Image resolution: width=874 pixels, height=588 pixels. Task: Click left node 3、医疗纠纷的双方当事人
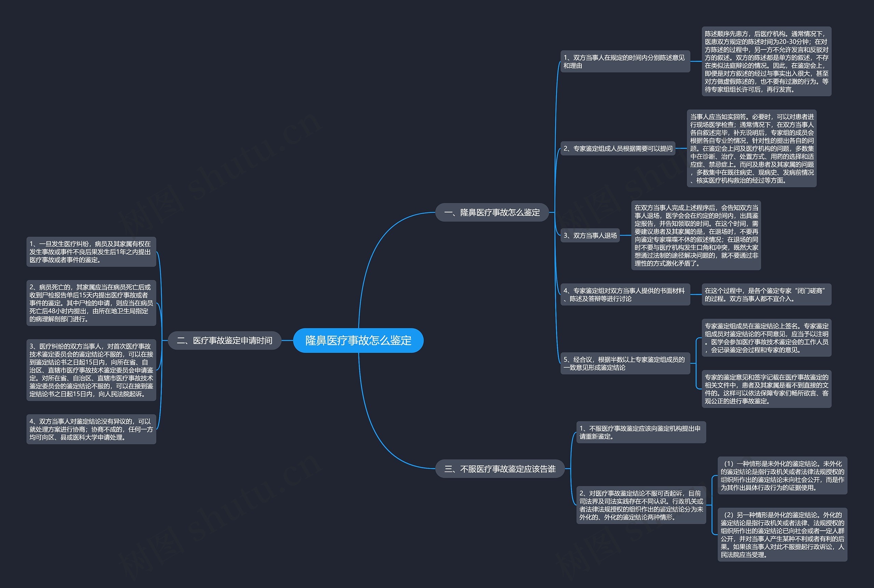(91, 370)
